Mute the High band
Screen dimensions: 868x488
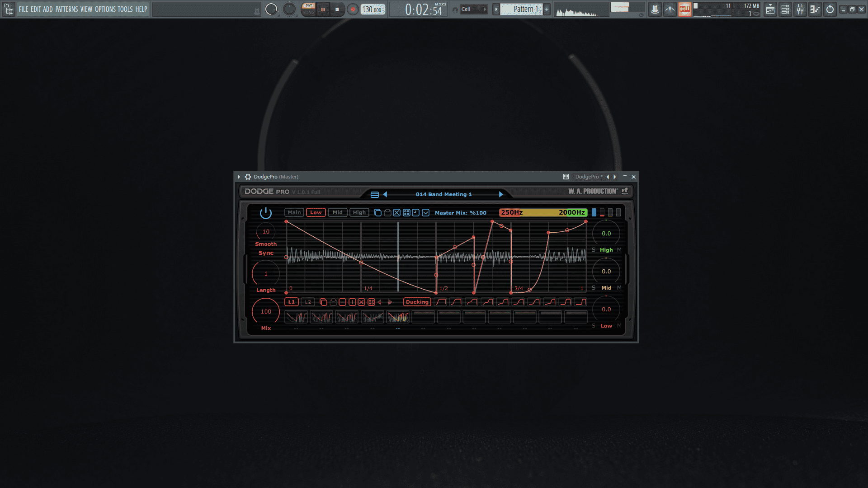click(619, 250)
